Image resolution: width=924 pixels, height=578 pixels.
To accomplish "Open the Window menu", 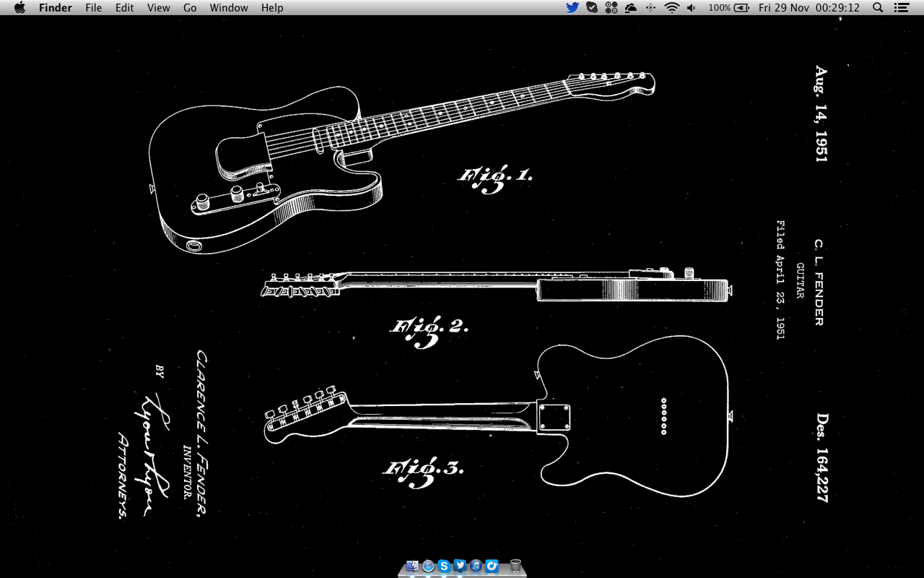I will [x=229, y=7].
